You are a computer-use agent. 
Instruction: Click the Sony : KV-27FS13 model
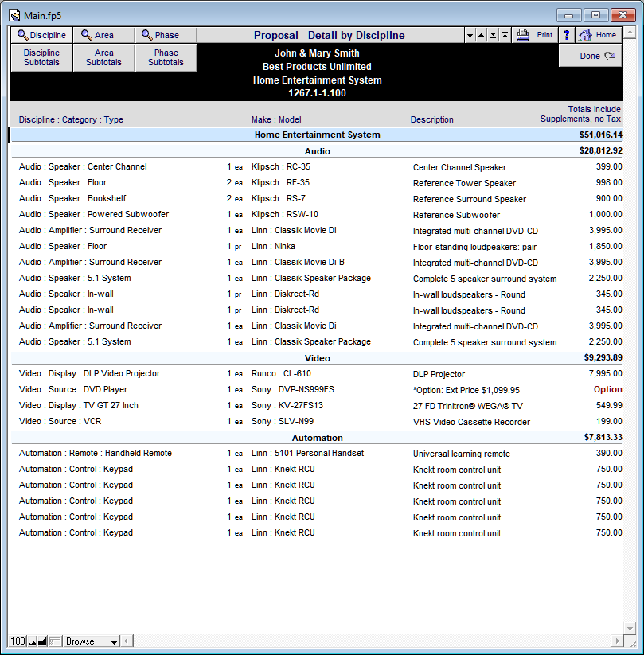coord(287,405)
